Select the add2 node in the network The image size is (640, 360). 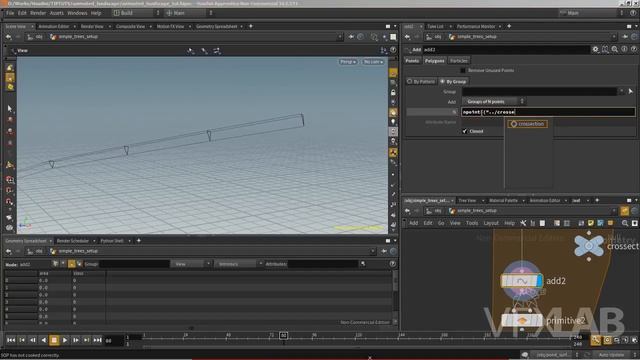[x=522, y=281]
